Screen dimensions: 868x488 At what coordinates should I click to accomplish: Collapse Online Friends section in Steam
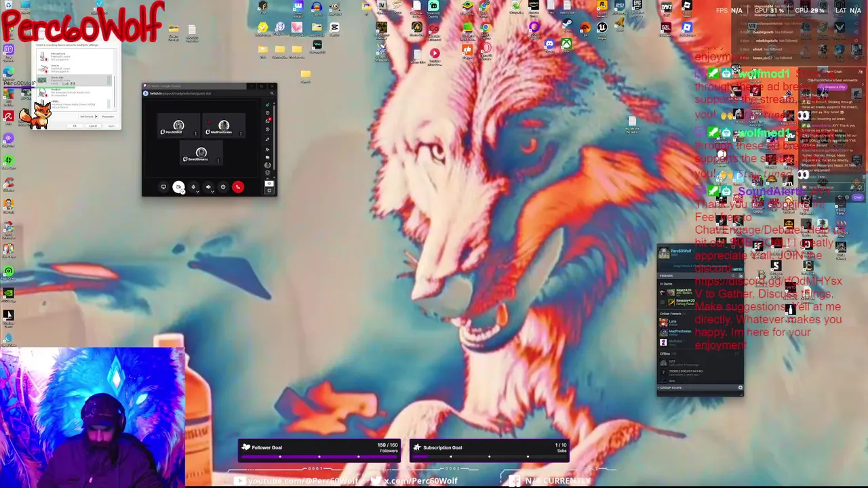coord(671,314)
